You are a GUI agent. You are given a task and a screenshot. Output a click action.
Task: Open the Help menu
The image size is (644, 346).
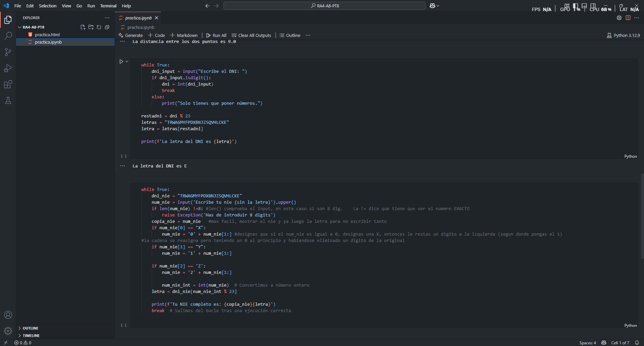(126, 6)
